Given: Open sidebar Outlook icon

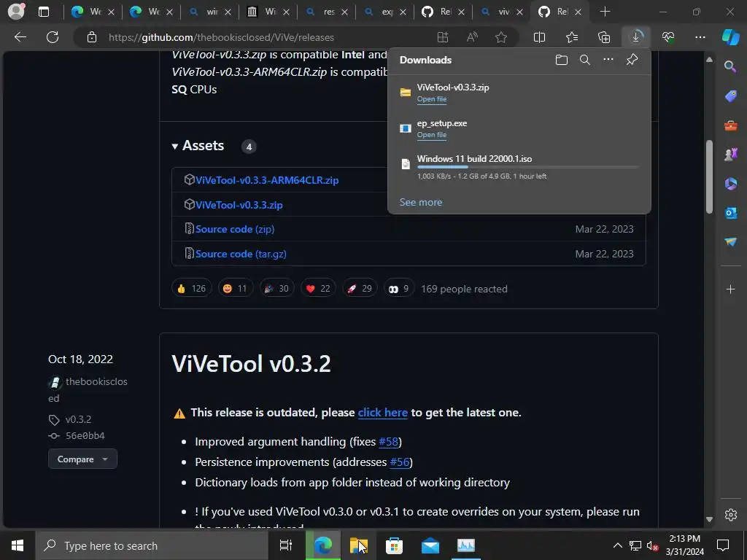Looking at the screenshot, I should 730,213.
